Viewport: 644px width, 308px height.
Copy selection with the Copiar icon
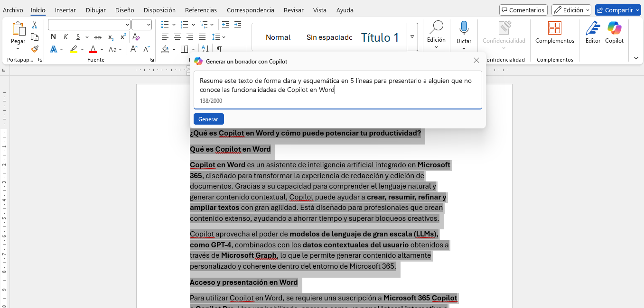tap(35, 37)
